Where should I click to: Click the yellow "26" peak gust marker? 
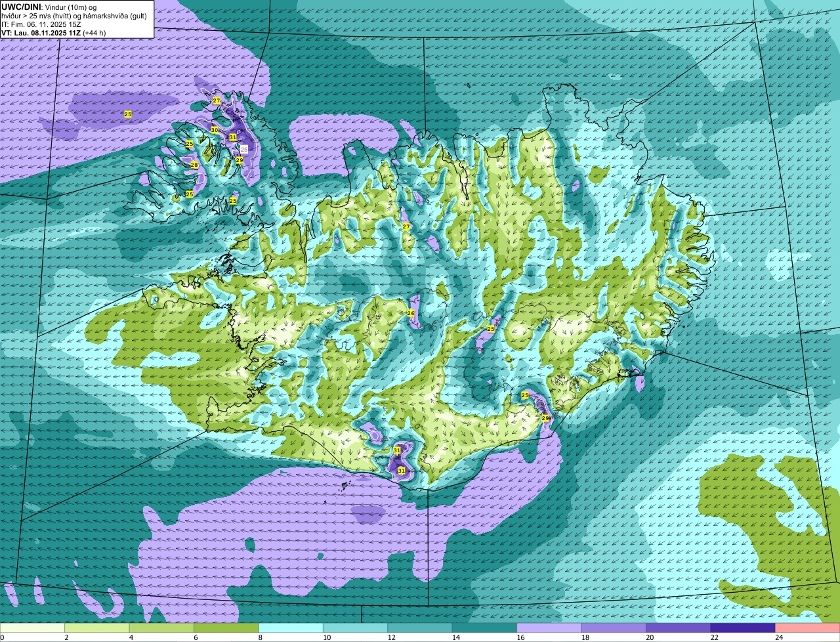(411, 313)
